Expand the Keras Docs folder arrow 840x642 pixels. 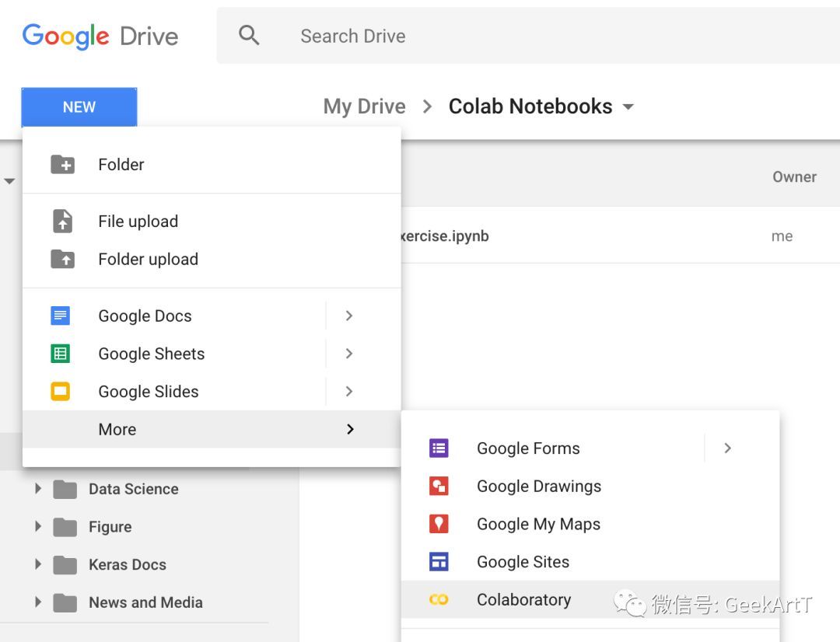coord(37,564)
